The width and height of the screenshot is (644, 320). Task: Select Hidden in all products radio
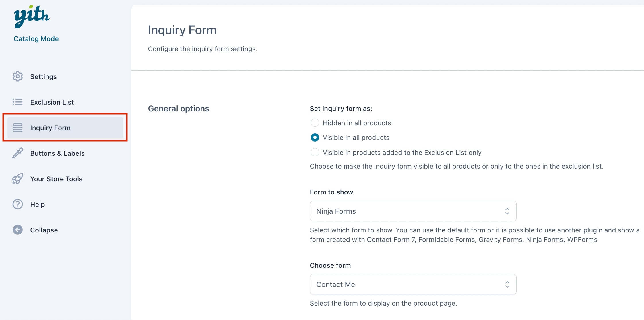(x=315, y=123)
